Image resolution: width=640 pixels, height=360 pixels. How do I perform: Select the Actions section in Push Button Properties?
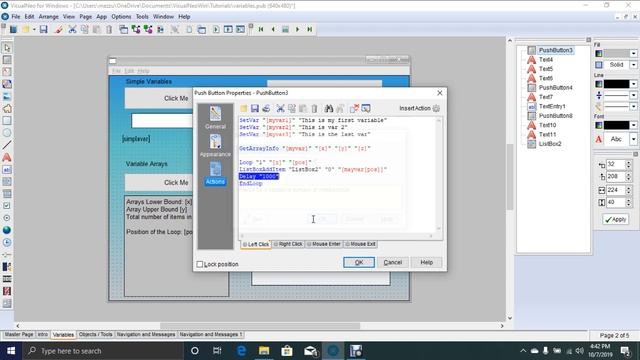pyautogui.click(x=216, y=173)
